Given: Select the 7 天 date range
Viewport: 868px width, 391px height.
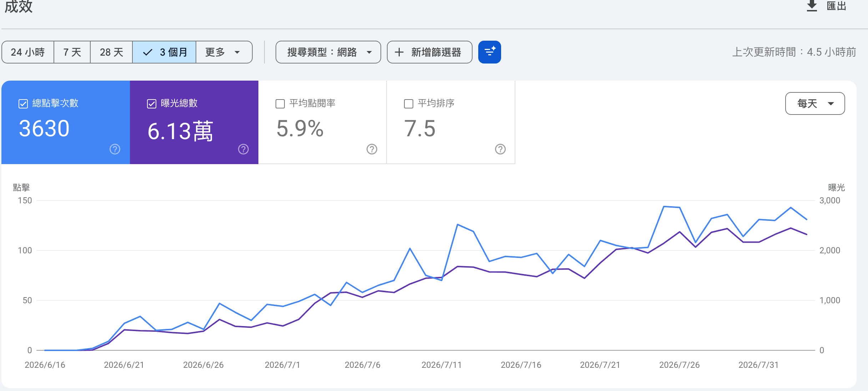Looking at the screenshot, I should 72,52.
